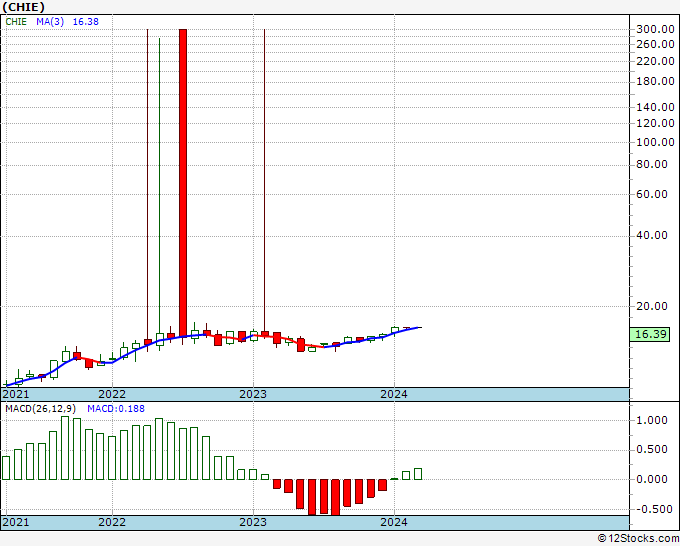The image size is (680, 546).
Task: Click the MACD:0.188 value label
Action: pyautogui.click(x=116, y=409)
